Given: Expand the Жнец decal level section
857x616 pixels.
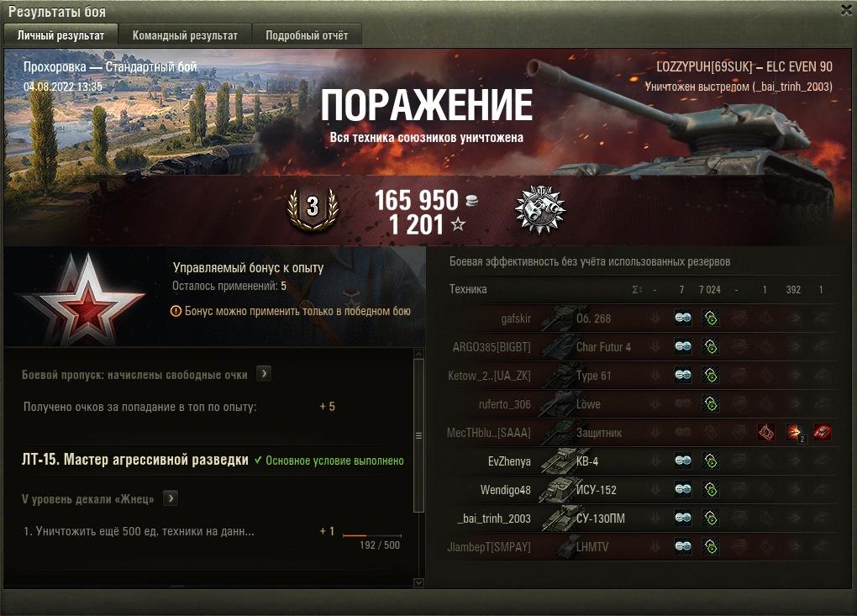Looking at the screenshot, I should [x=171, y=498].
